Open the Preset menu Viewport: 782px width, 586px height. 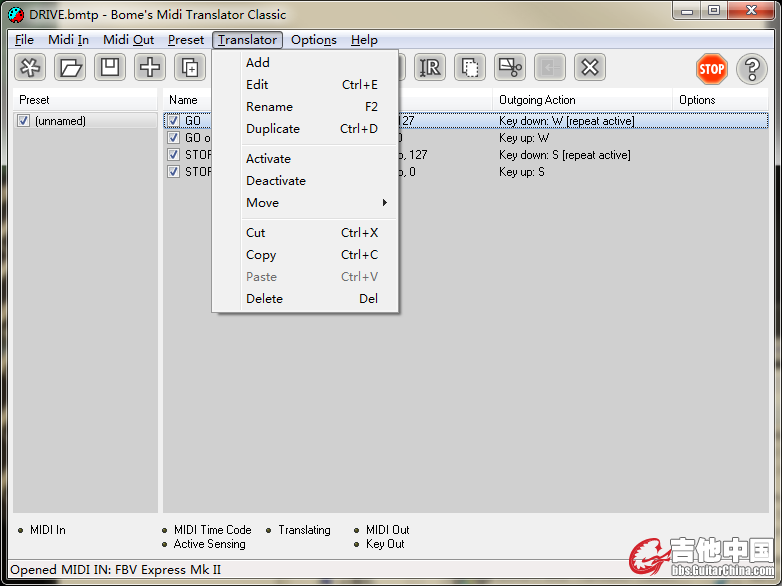click(186, 40)
